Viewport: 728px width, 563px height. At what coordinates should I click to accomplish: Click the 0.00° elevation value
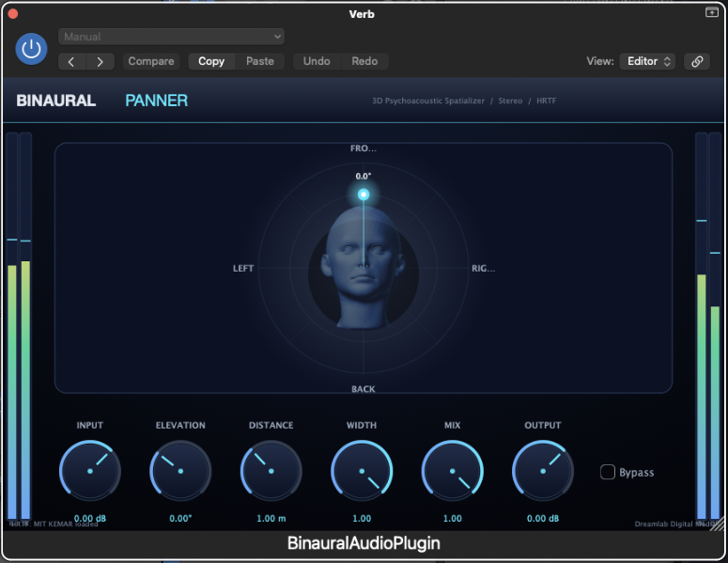(180, 519)
